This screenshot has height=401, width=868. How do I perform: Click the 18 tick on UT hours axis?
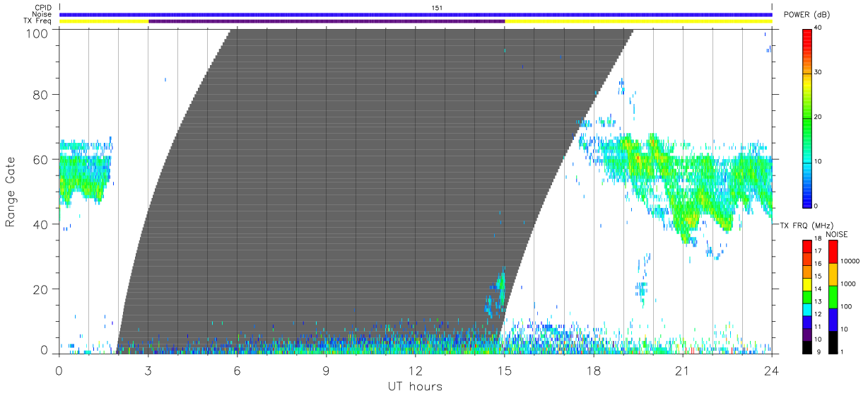[x=594, y=370]
